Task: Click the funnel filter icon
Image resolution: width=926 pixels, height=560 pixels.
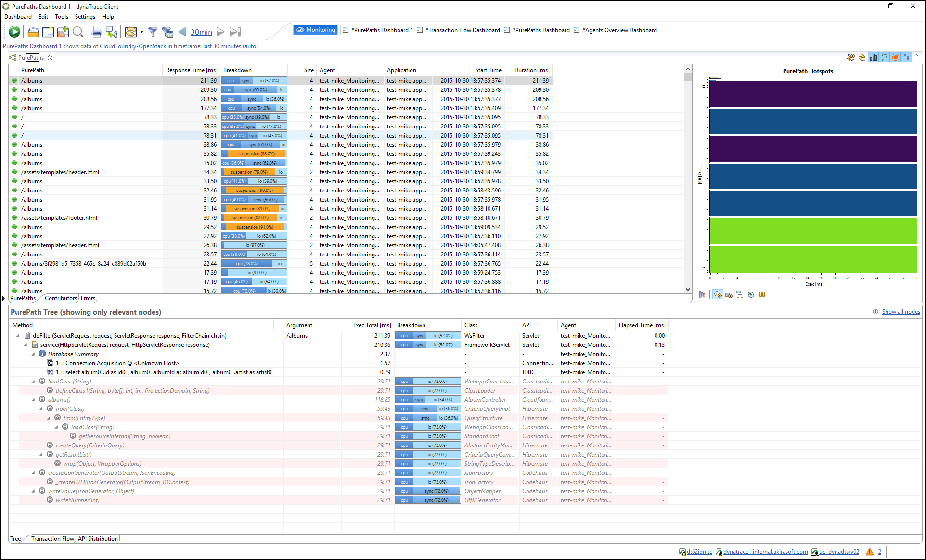Action: pyautogui.click(x=153, y=32)
